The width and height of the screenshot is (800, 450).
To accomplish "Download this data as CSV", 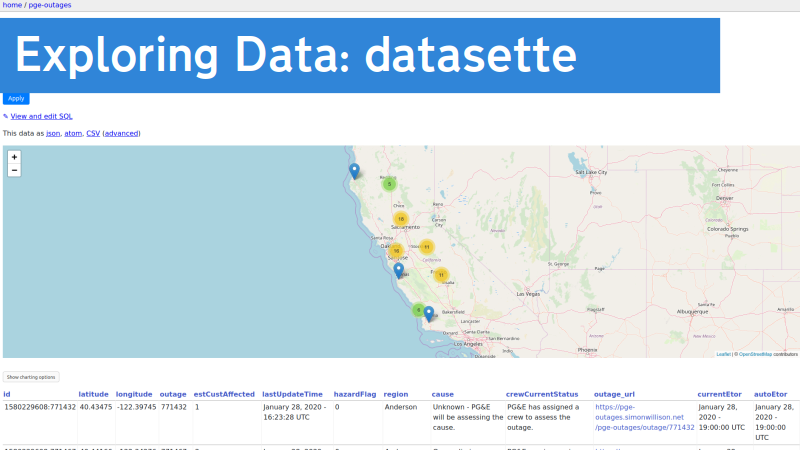I will (93, 133).
